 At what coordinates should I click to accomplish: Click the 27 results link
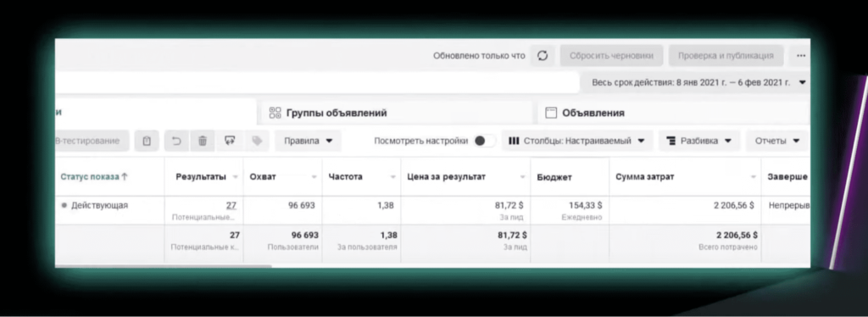pos(231,205)
